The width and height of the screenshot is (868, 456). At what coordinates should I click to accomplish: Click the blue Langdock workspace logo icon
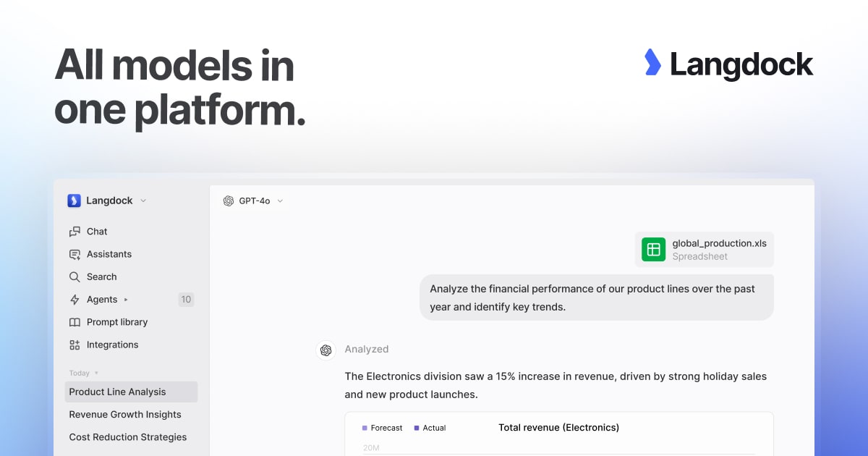(74, 200)
